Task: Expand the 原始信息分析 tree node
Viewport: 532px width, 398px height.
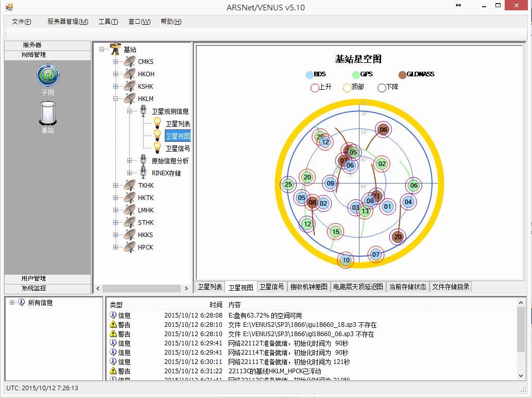Action: tap(130, 160)
